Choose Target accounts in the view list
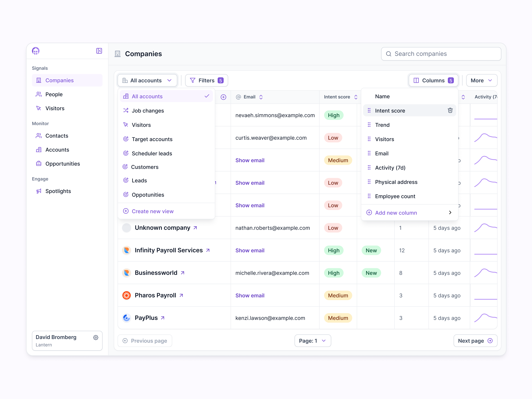This screenshot has height=399, width=532. coord(152,139)
